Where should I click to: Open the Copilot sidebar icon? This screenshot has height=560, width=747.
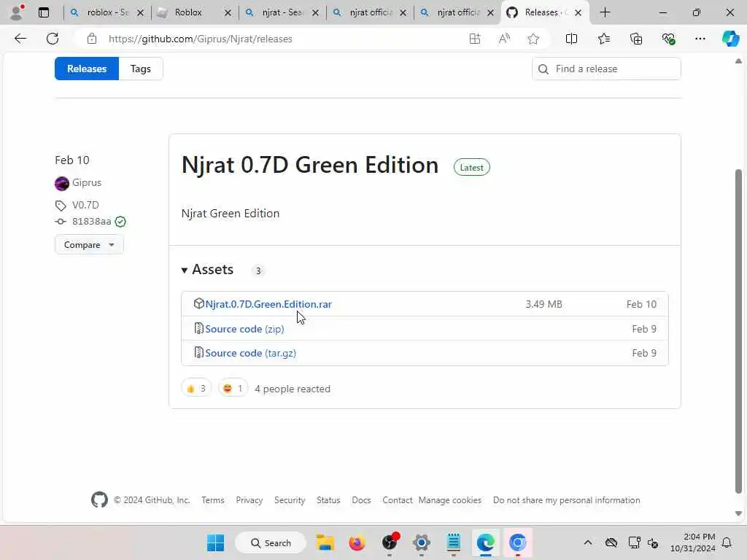click(x=730, y=39)
